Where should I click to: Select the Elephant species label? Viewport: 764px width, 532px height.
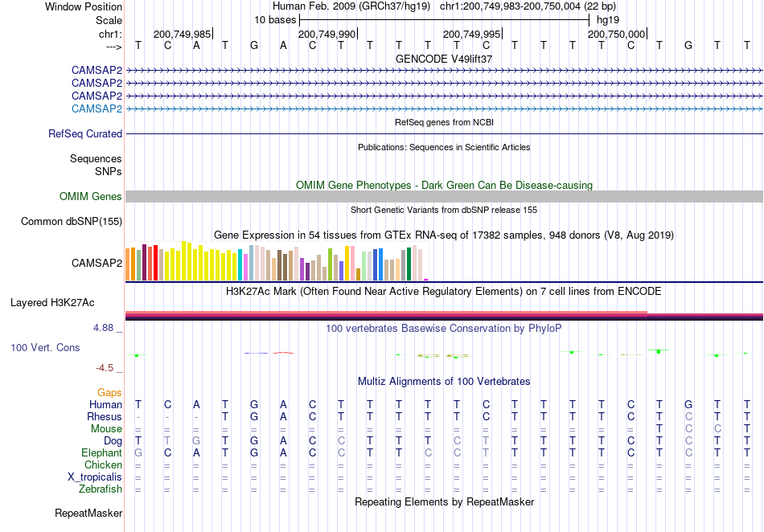[101, 452]
